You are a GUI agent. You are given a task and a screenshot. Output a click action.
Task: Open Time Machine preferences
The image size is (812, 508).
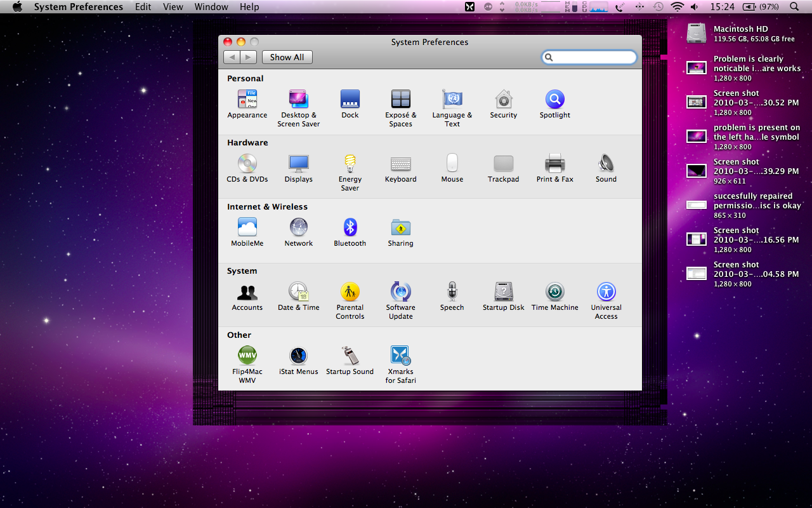555,297
